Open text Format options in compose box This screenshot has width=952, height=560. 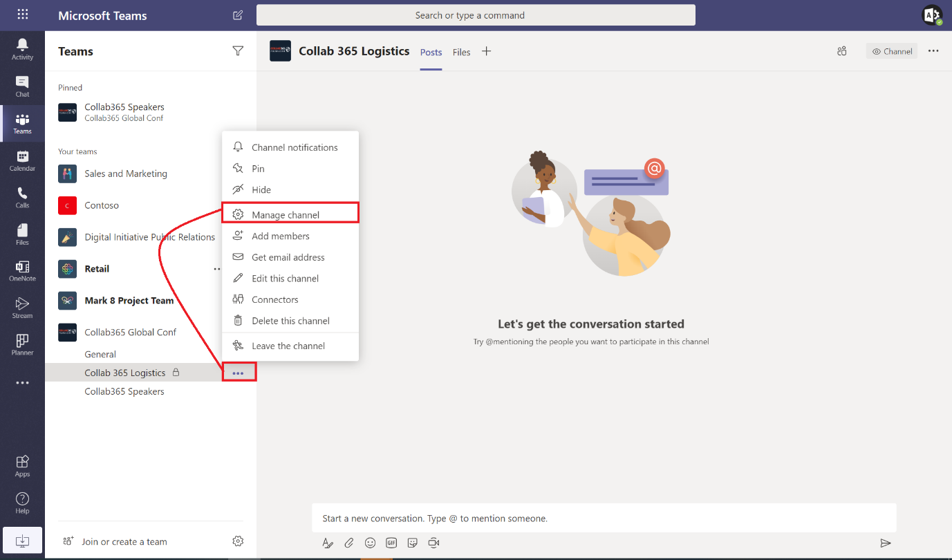(x=328, y=543)
